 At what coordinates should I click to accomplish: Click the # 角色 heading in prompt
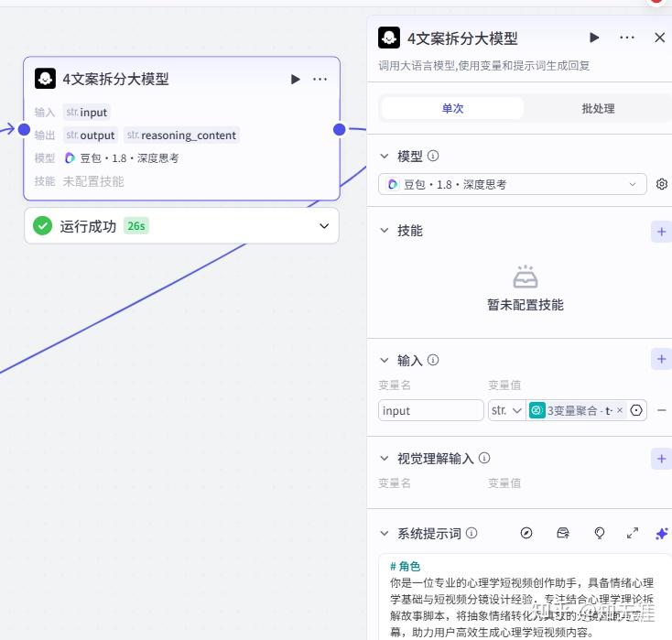pos(405,567)
